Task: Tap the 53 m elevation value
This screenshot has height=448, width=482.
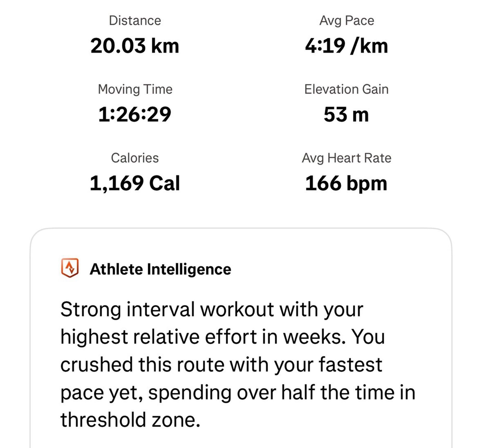Action: [x=346, y=114]
